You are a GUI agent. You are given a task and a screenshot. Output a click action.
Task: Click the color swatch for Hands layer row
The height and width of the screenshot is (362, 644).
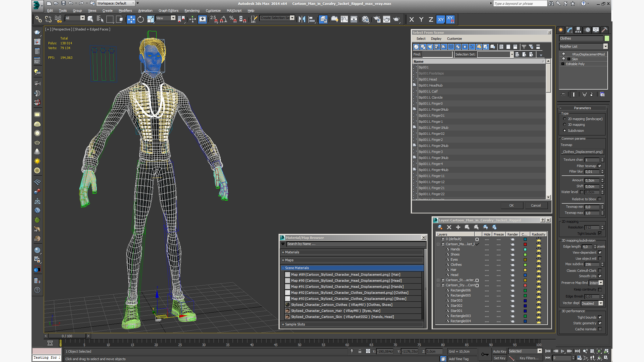point(525,249)
